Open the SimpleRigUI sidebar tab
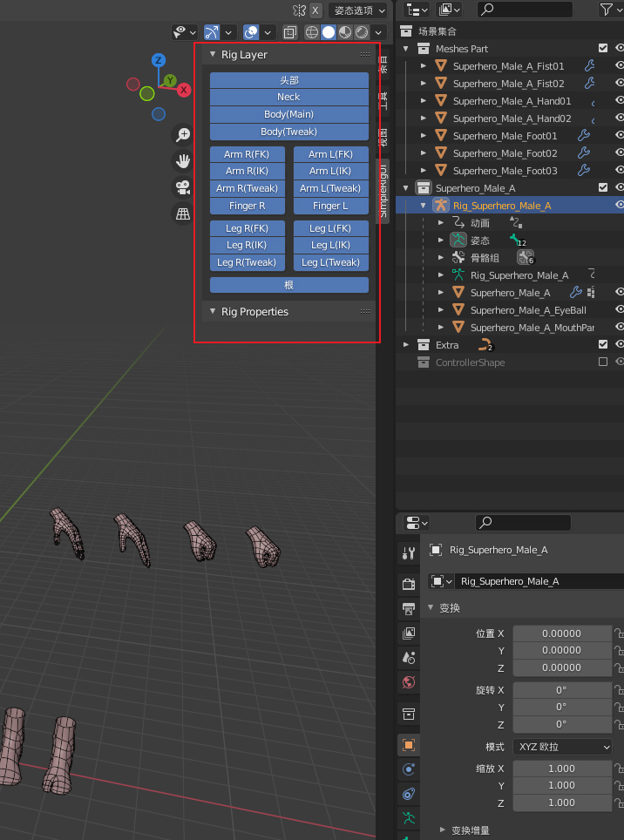Image resolution: width=624 pixels, height=840 pixels. [383, 191]
